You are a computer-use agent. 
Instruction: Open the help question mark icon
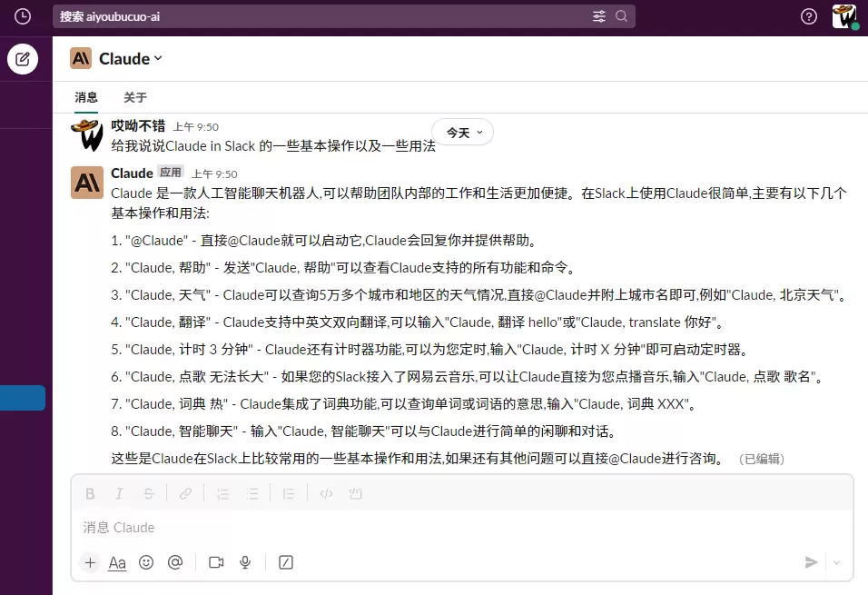809,16
